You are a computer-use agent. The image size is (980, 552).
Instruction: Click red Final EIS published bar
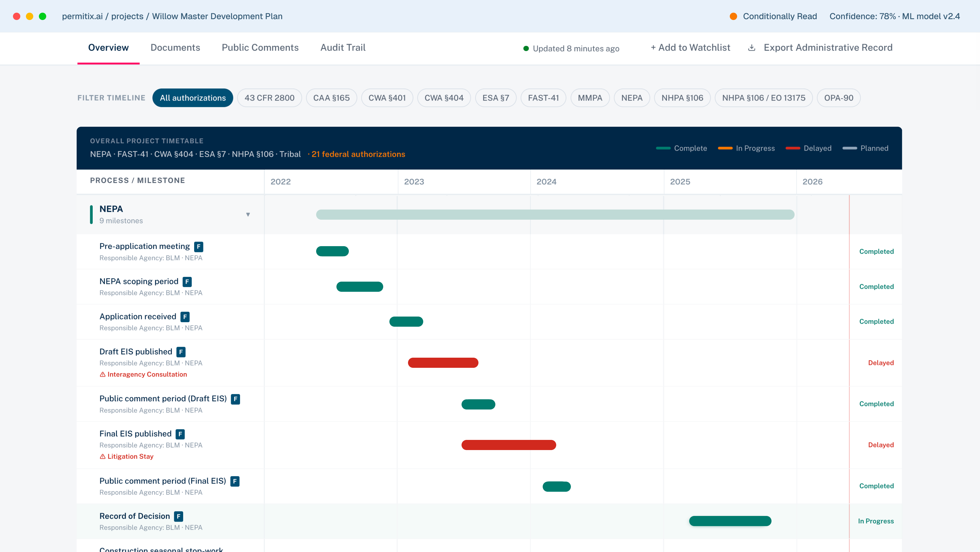tap(509, 445)
